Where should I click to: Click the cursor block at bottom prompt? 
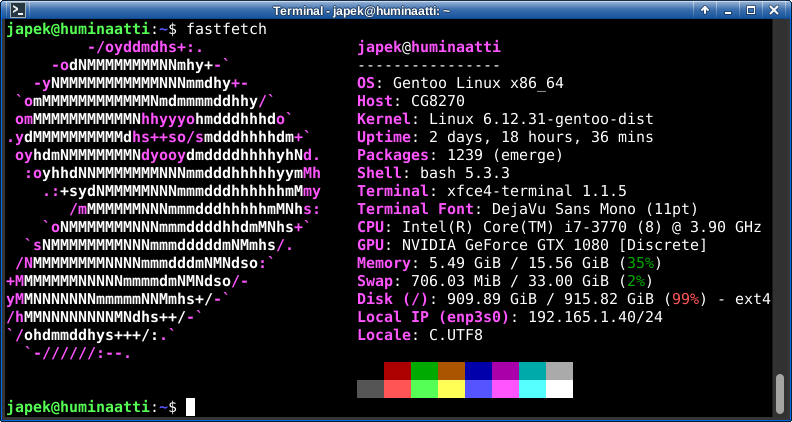[190, 407]
